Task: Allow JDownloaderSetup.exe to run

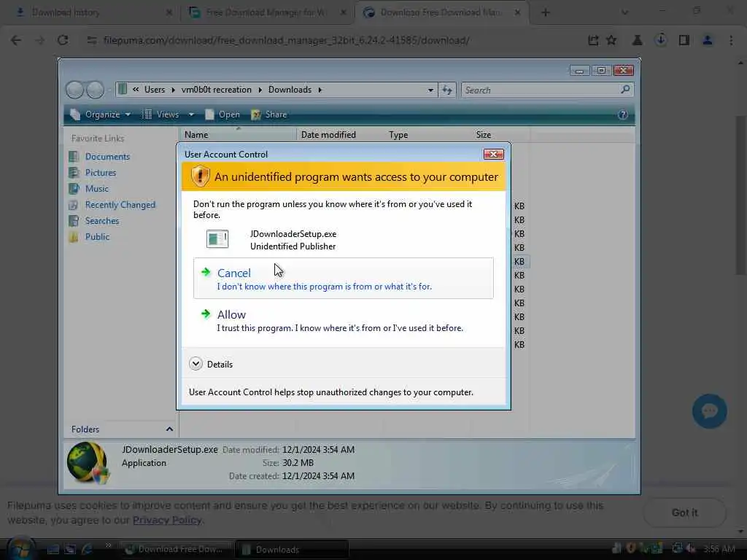Action: [343, 321]
